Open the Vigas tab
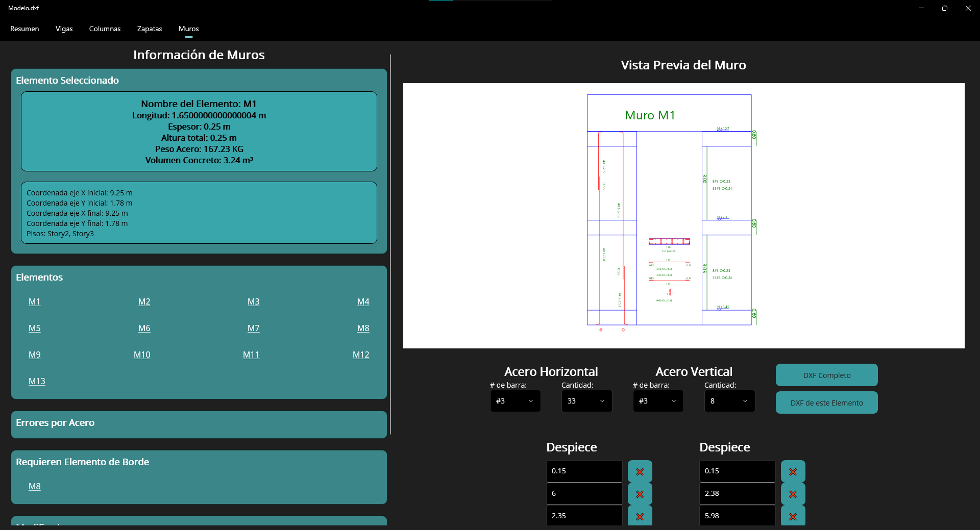The width and height of the screenshot is (980, 530). (x=64, y=29)
